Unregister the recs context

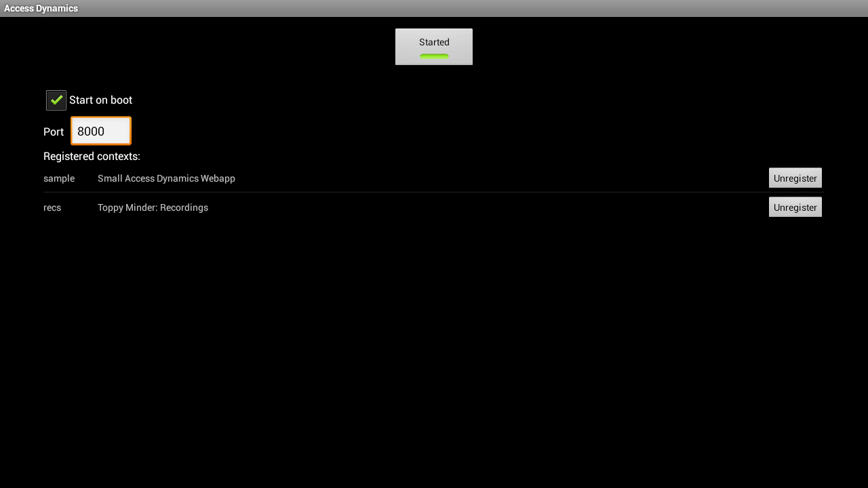(795, 207)
